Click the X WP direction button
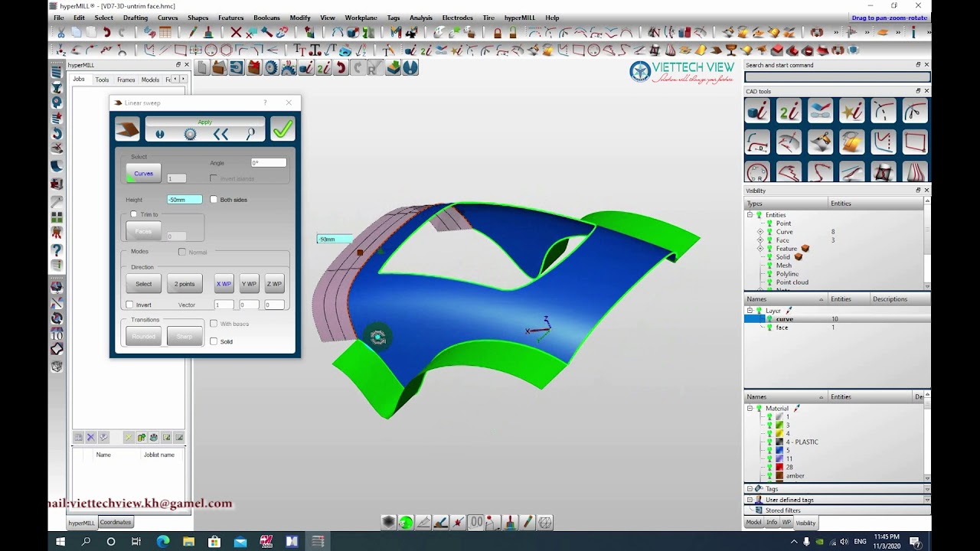 (224, 284)
